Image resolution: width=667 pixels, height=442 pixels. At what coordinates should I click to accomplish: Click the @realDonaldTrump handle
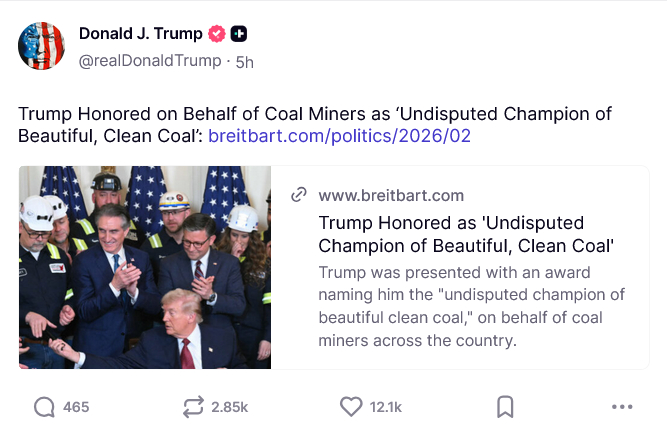pos(150,61)
